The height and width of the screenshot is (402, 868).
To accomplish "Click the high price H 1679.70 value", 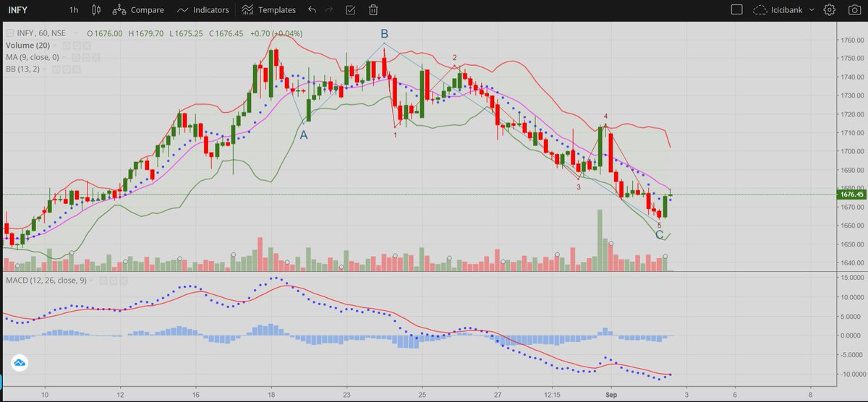I will pos(147,33).
